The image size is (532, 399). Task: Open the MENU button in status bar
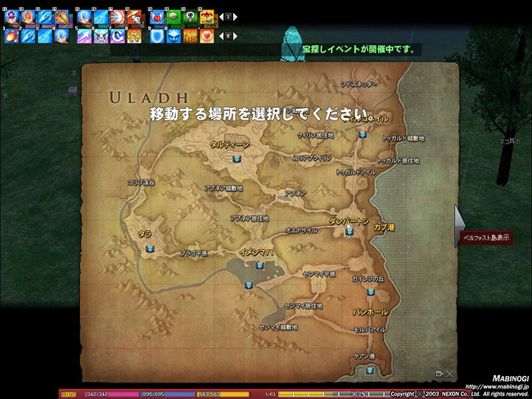69,394
